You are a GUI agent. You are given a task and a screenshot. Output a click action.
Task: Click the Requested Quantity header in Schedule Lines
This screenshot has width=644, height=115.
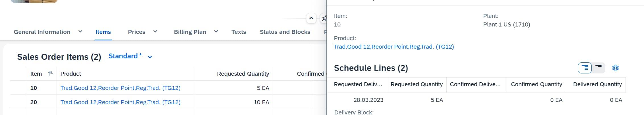point(416,84)
